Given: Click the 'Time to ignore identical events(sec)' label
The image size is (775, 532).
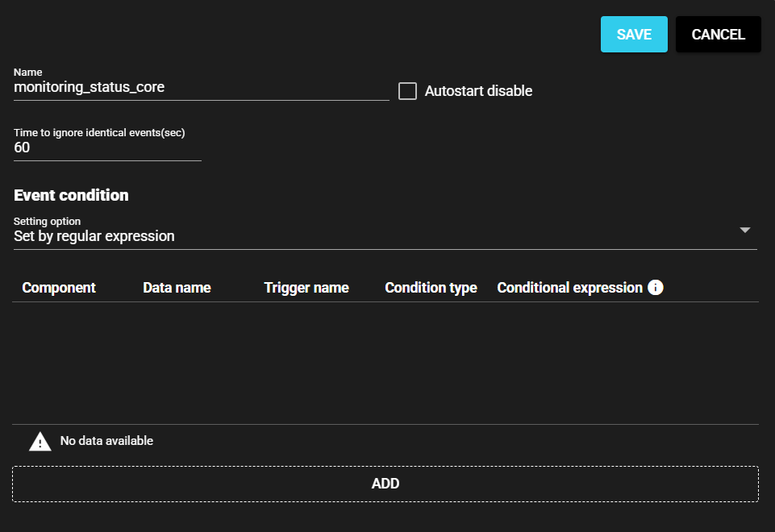Looking at the screenshot, I should (x=99, y=133).
